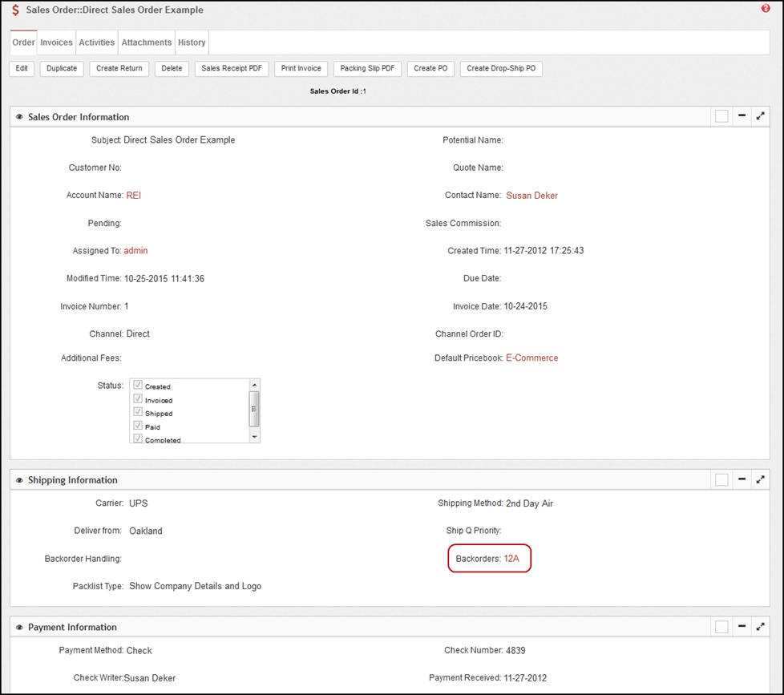Click the Print Invoice button
The image size is (784, 695).
pos(301,68)
